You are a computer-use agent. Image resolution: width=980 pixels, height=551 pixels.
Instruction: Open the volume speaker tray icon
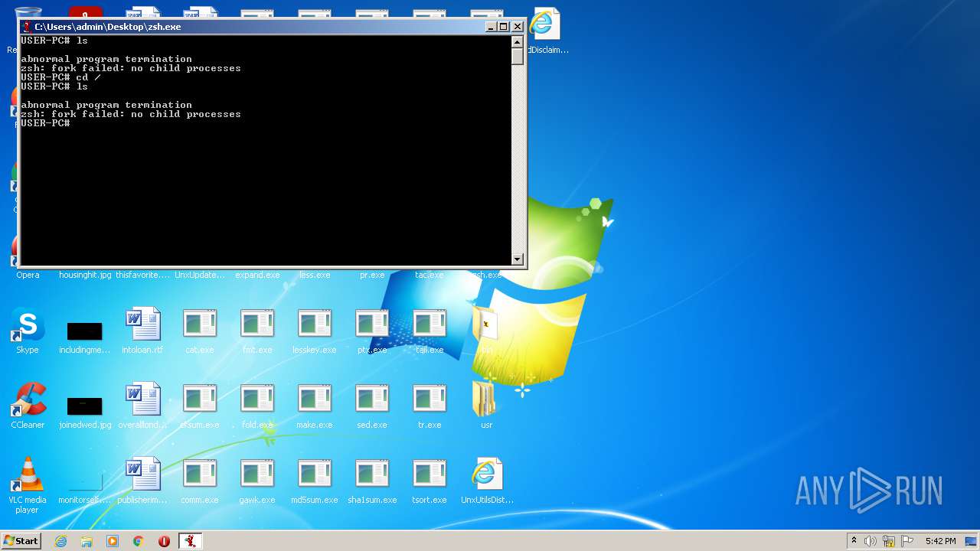[871, 541]
